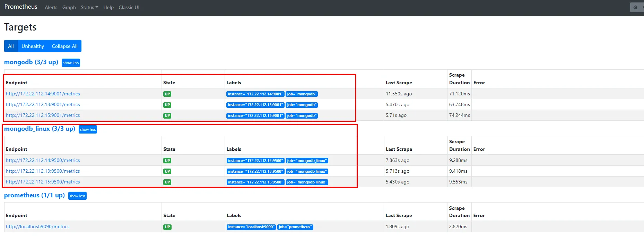The image size is (644, 240).
Task: Click UP badge for 172.22.112.13:9500
Action: click(x=167, y=171)
